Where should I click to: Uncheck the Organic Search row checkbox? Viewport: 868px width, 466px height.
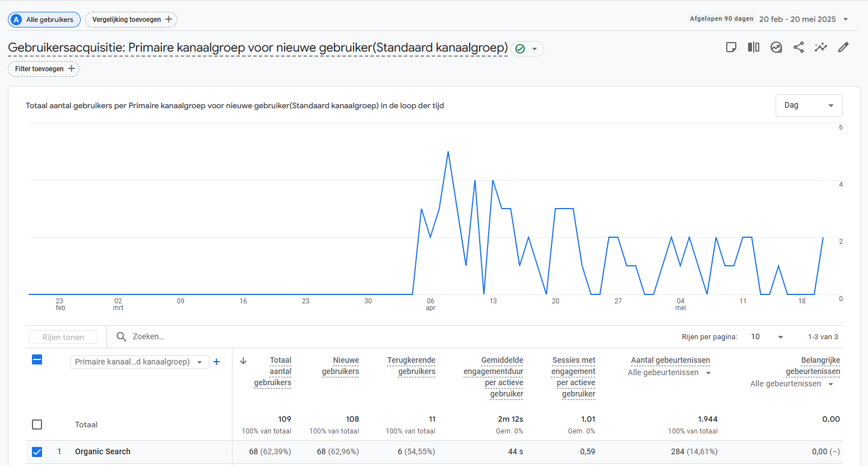tap(37, 451)
